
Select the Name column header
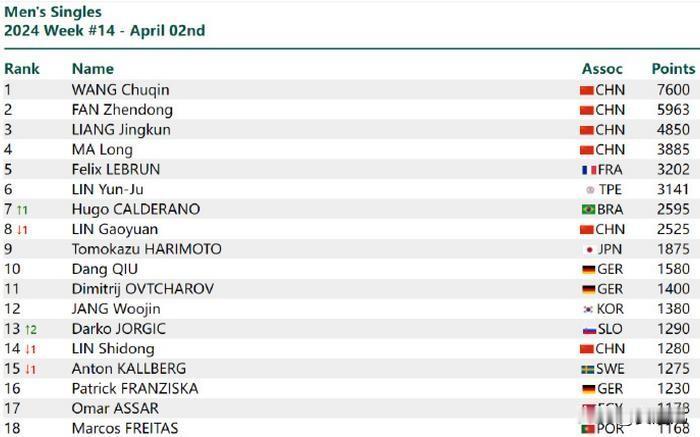(93, 69)
